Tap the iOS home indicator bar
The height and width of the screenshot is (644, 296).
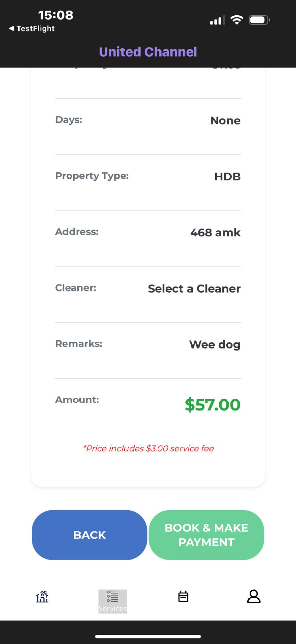coord(148,637)
